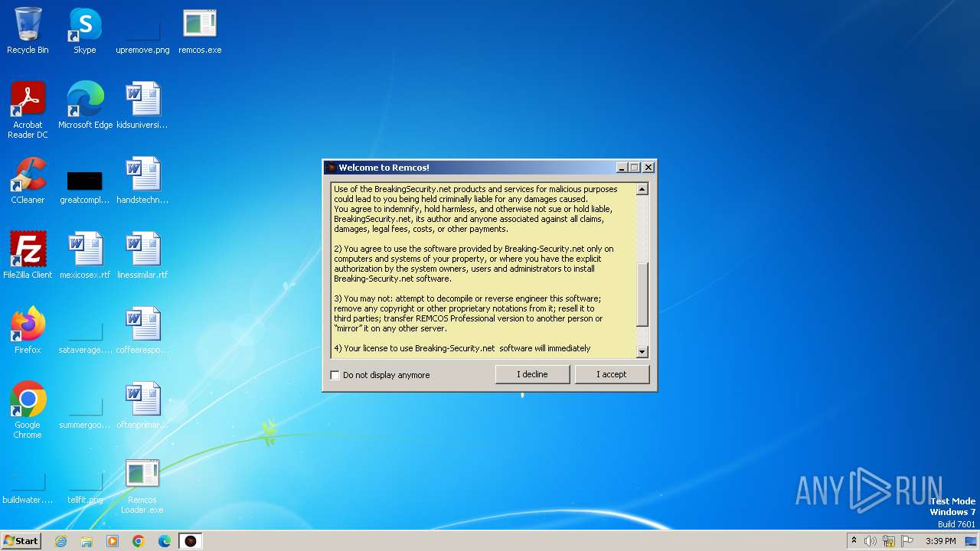Open the Start menu

point(21,541)
